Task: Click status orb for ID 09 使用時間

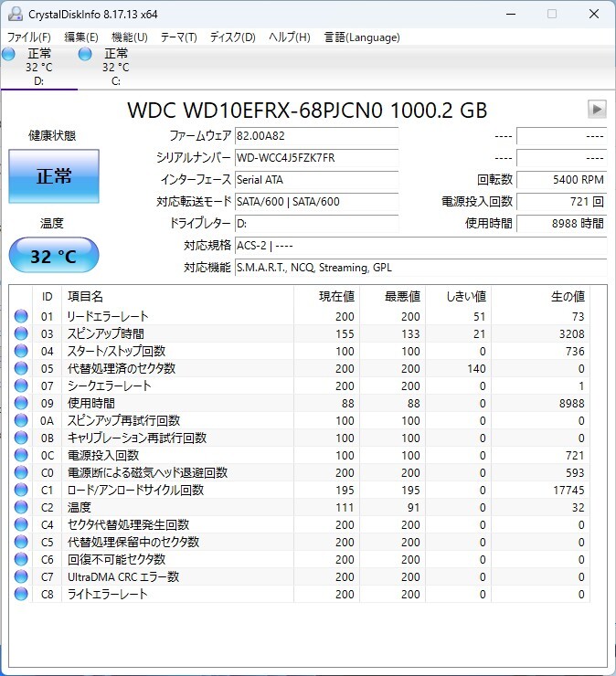Action: click(x=21, y=403)
